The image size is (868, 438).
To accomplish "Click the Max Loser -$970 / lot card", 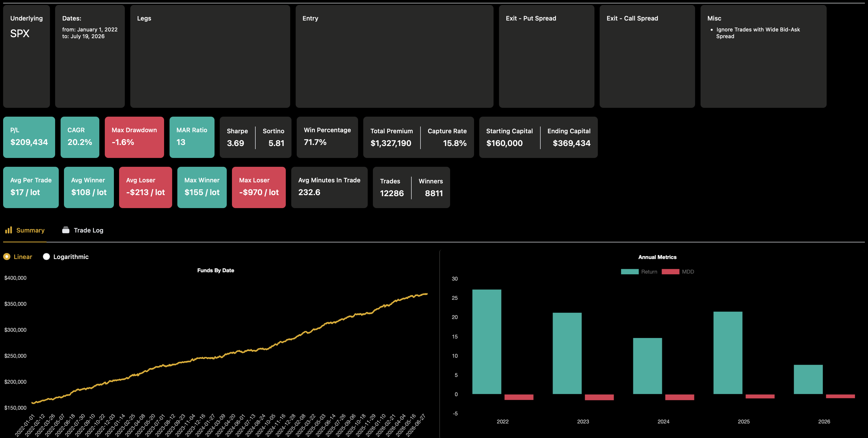I will pyautogui.click(x=259, y=187).
